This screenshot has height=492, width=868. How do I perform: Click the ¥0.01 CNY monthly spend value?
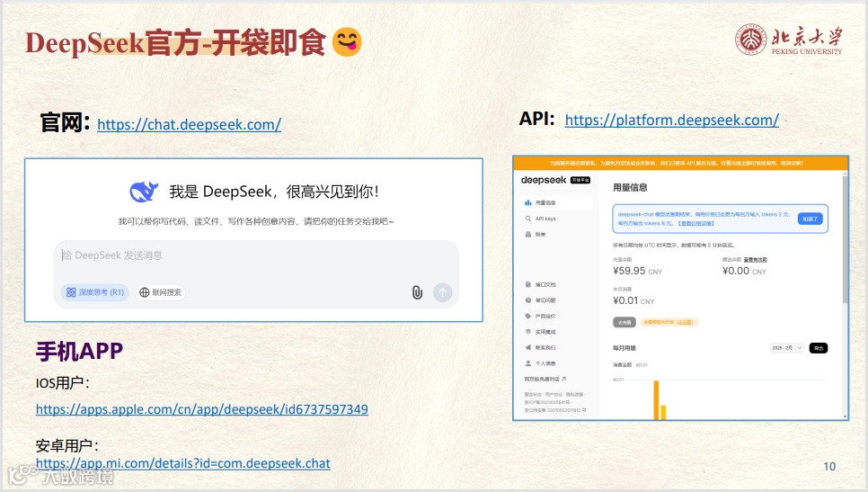[633, 300]
